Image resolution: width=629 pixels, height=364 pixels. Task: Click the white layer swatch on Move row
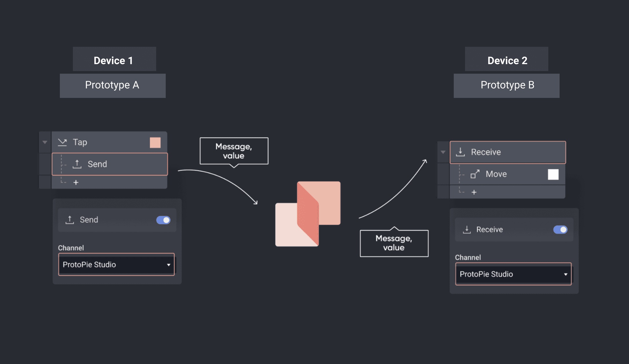pos(553,174)
